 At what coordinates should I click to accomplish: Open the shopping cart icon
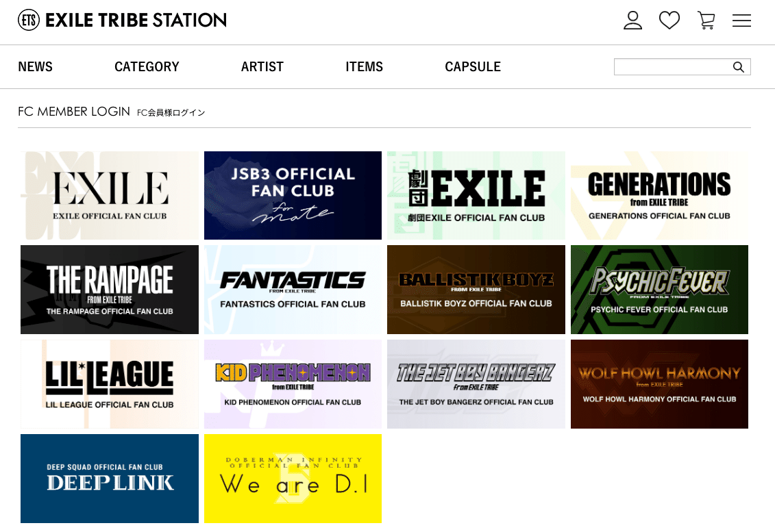point(706,21)
